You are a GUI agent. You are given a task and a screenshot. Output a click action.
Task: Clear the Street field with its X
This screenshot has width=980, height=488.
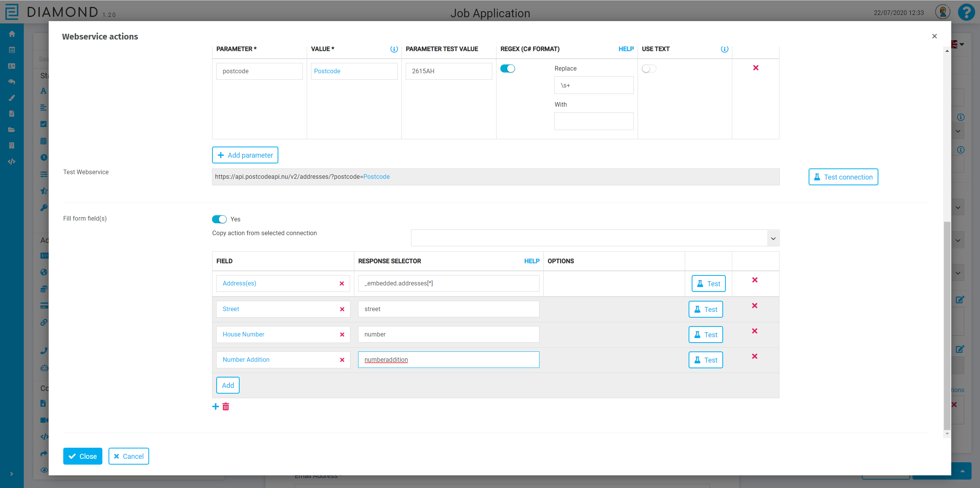tap(342, 309)
